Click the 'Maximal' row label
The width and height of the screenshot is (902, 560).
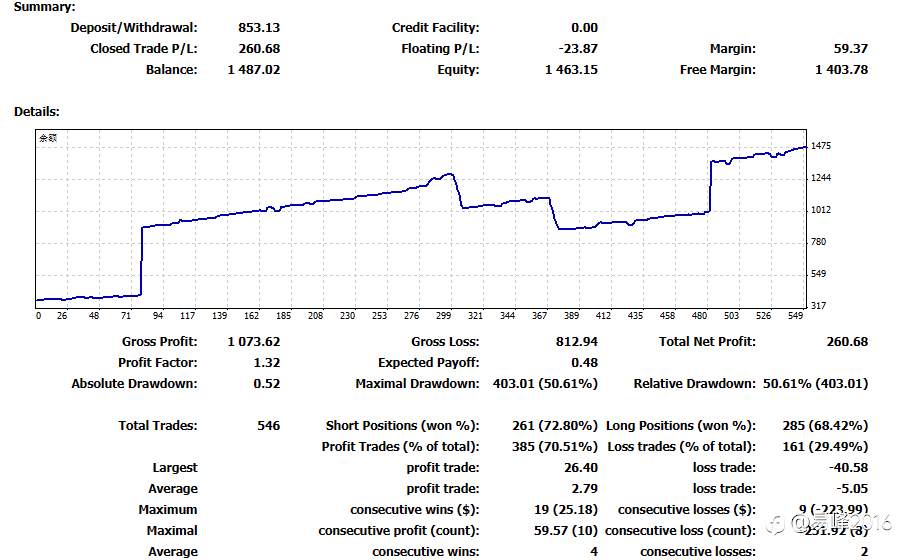[x=171, y=531]
